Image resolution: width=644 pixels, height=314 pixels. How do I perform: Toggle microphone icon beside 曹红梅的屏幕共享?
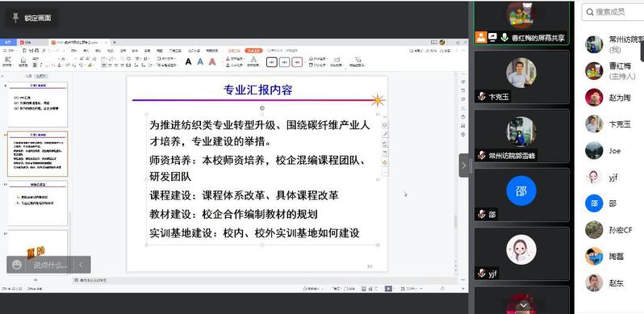coord(504,37)
